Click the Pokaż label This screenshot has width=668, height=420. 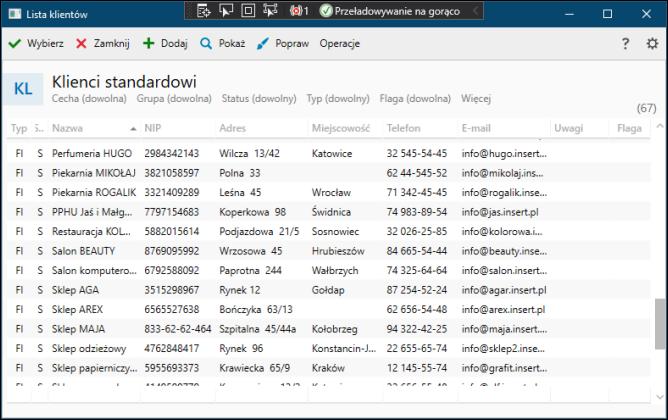click(232, 43)
